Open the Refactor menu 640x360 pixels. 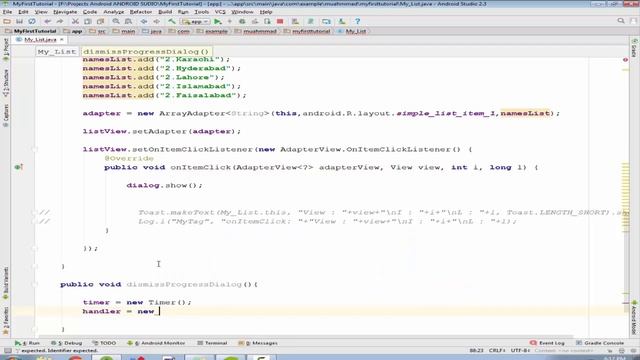140,12
